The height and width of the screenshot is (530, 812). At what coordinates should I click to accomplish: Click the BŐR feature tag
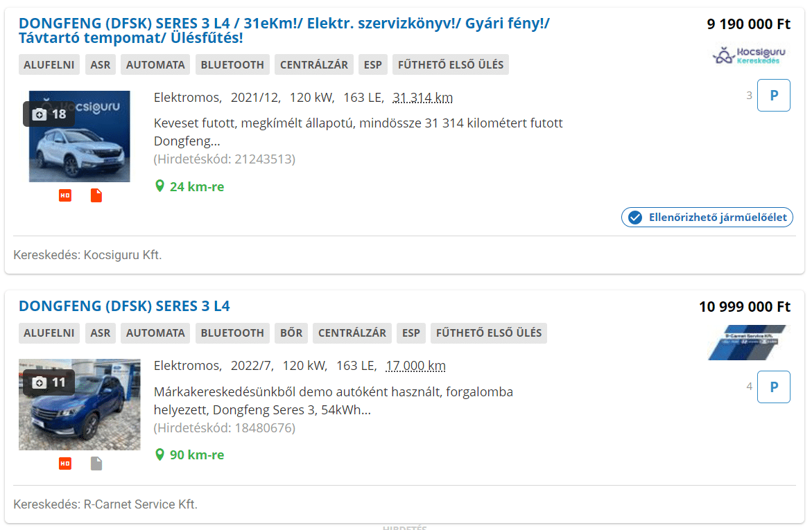click(x=291, y=333)
